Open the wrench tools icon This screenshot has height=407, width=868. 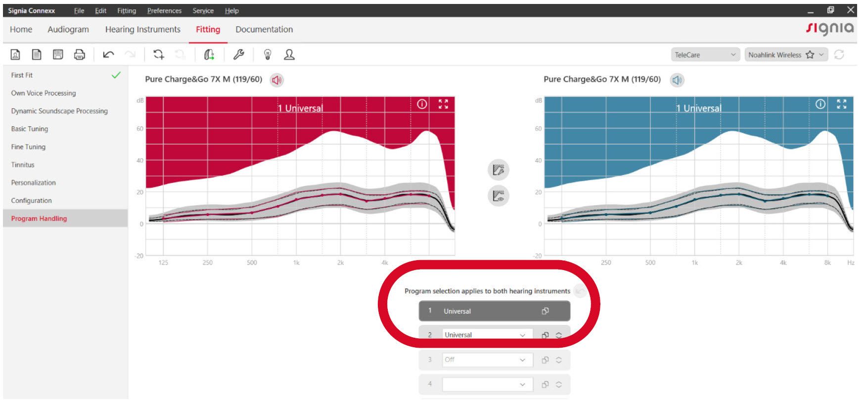coord(239,54)
